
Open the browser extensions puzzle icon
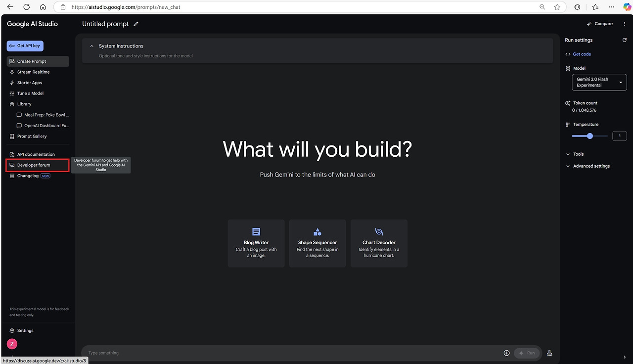pyautogui.click(x=577, y=7)
